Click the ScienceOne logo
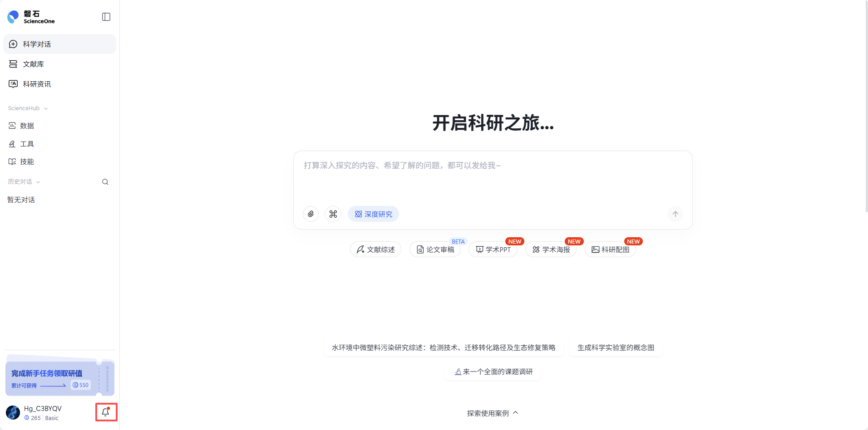 point(31,17)
